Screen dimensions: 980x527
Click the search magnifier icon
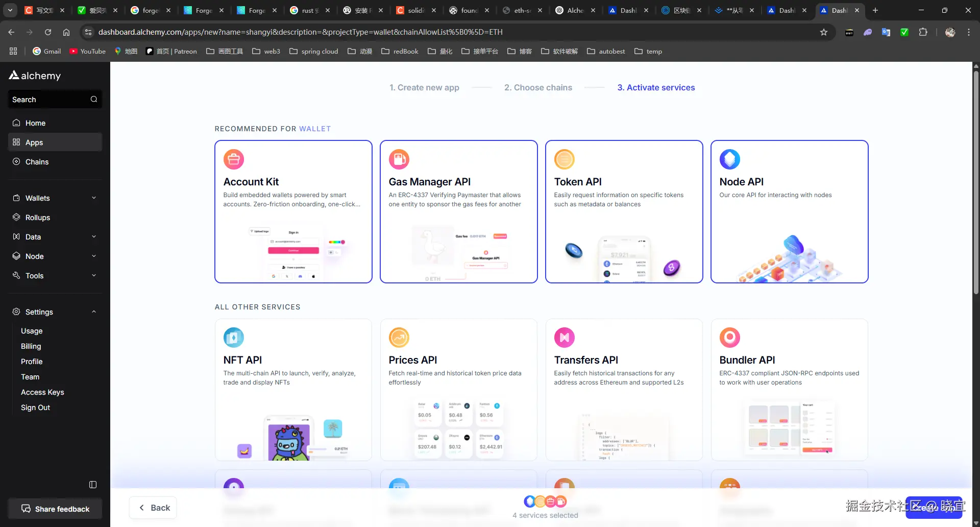[x=94, y=100]
